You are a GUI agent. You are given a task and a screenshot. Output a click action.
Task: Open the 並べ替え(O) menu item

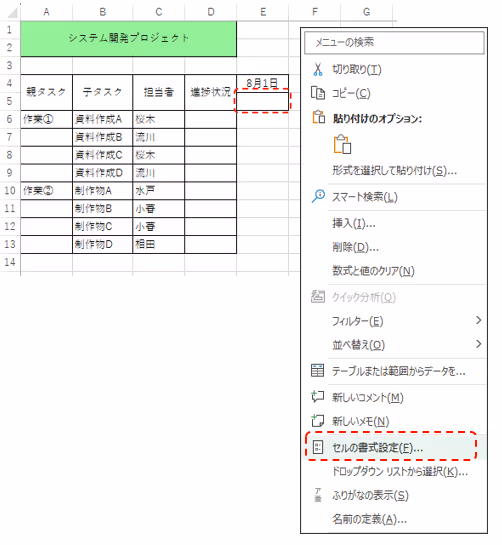394,344
